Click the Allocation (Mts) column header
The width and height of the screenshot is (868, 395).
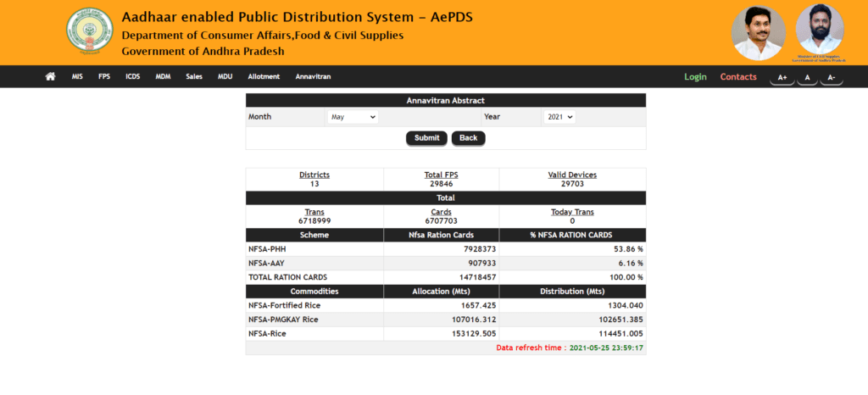click(x=441, y=292)
